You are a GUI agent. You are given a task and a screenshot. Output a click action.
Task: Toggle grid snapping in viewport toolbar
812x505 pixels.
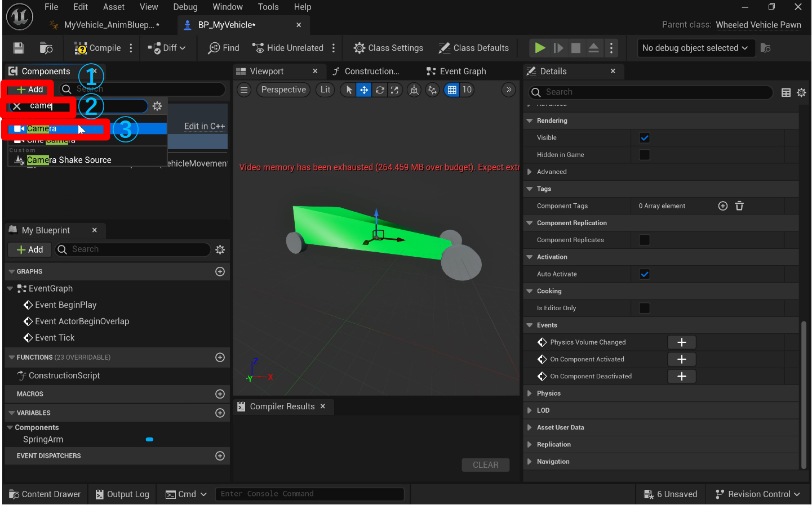point(452,90)
